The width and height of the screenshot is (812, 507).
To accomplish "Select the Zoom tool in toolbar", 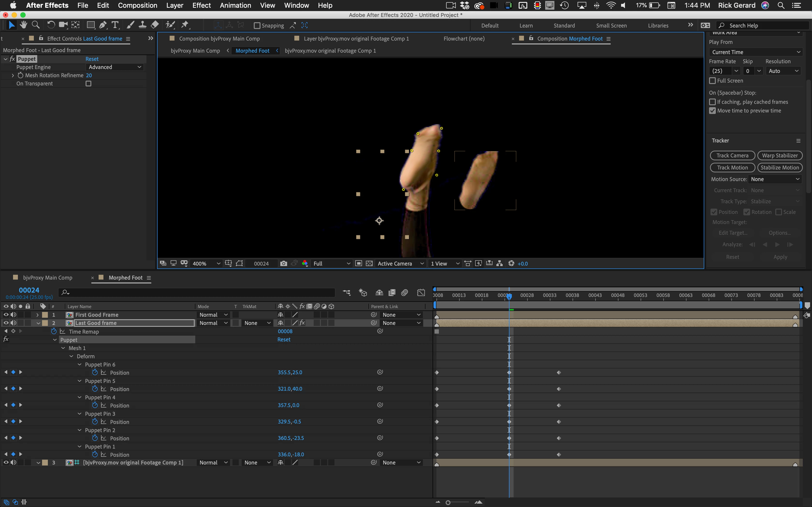I will [36, 25].
